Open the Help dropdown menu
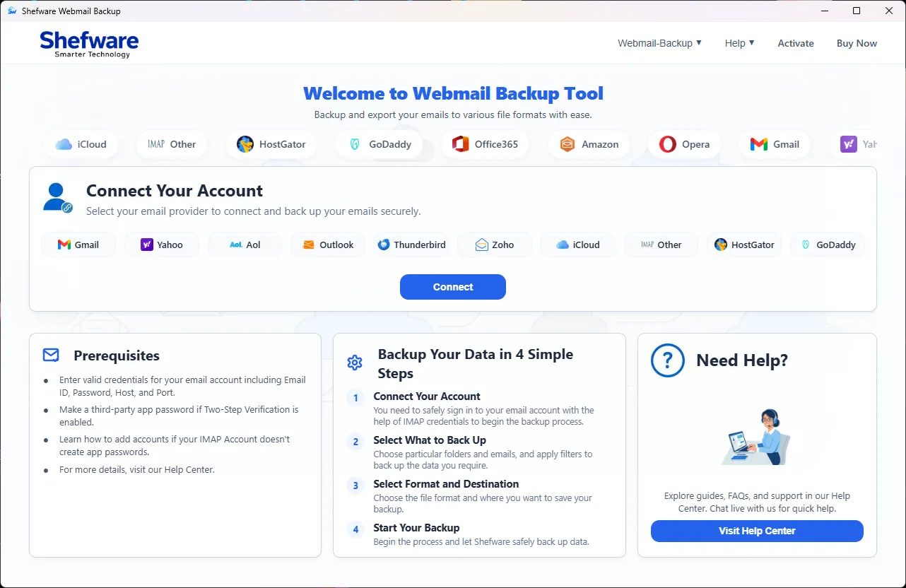 coord(739,43)
